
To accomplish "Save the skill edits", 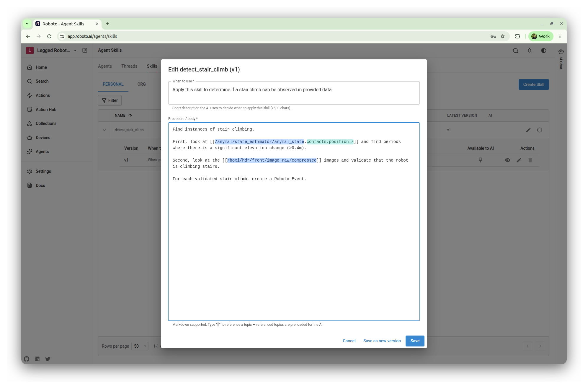I will click(415, 341).
